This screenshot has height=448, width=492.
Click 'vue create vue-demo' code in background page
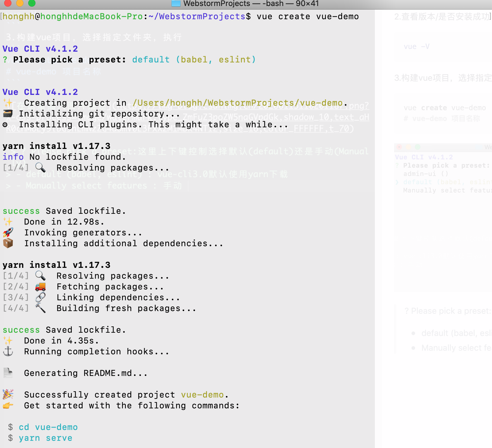pyautogui.click(x=445, y=108)
